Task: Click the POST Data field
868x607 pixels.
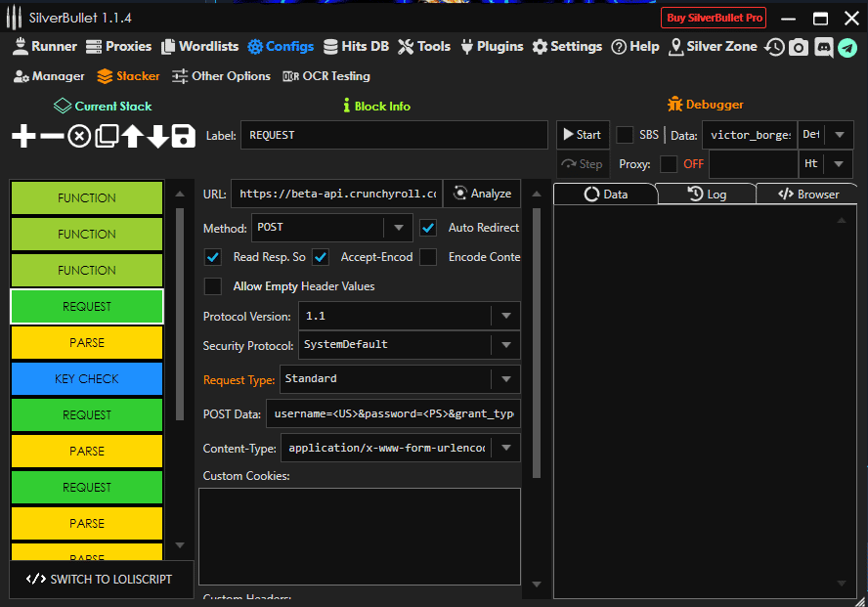Action: click(x=393, y=413)
